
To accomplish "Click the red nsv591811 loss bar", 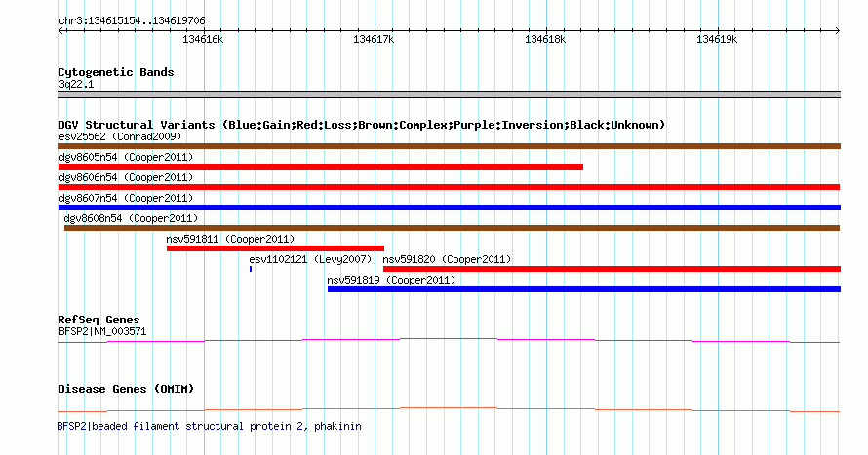I will (275, 248).
